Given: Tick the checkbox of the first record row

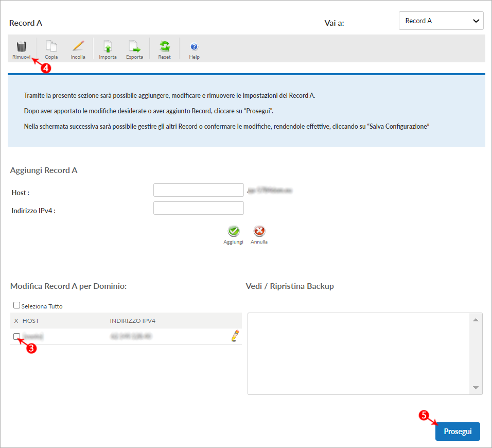Looking at the screenshot, I should [16, 336].
